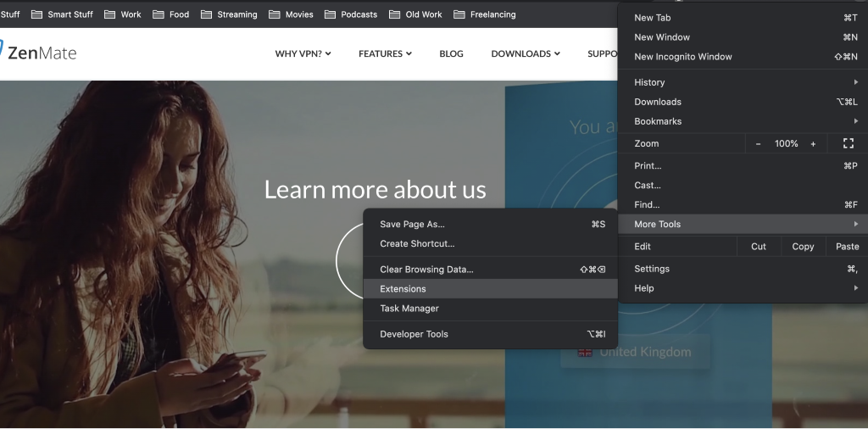The image size is (868, 429).
Task: Toggle fullscreen mode icon in Zoom row
Action: (x=848, y=143)
